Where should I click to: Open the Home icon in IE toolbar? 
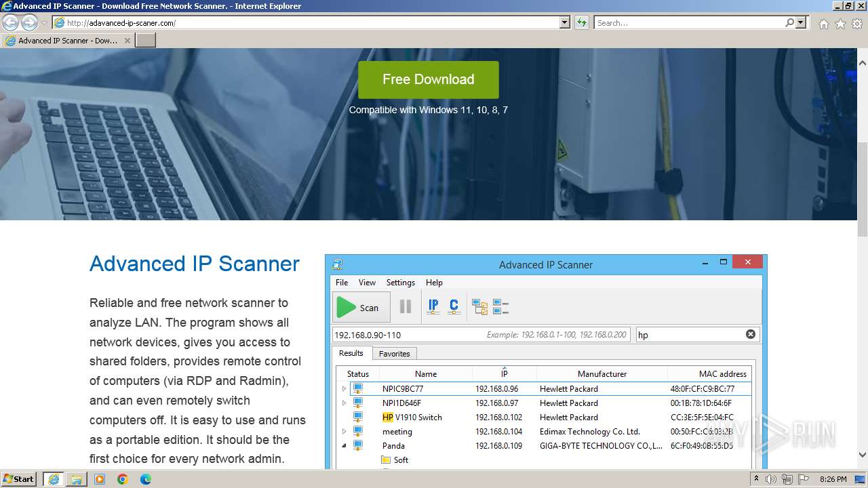point(823,24)
